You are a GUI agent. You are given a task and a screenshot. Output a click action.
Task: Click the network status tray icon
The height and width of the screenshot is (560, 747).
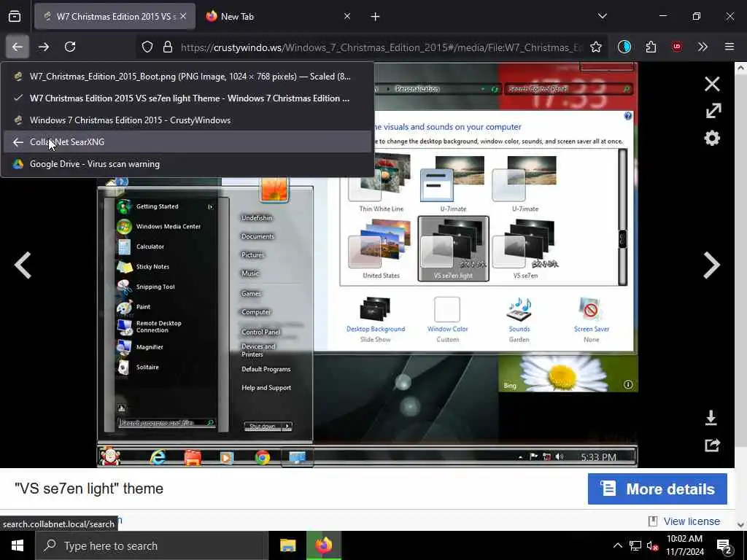tap(635, 545)
